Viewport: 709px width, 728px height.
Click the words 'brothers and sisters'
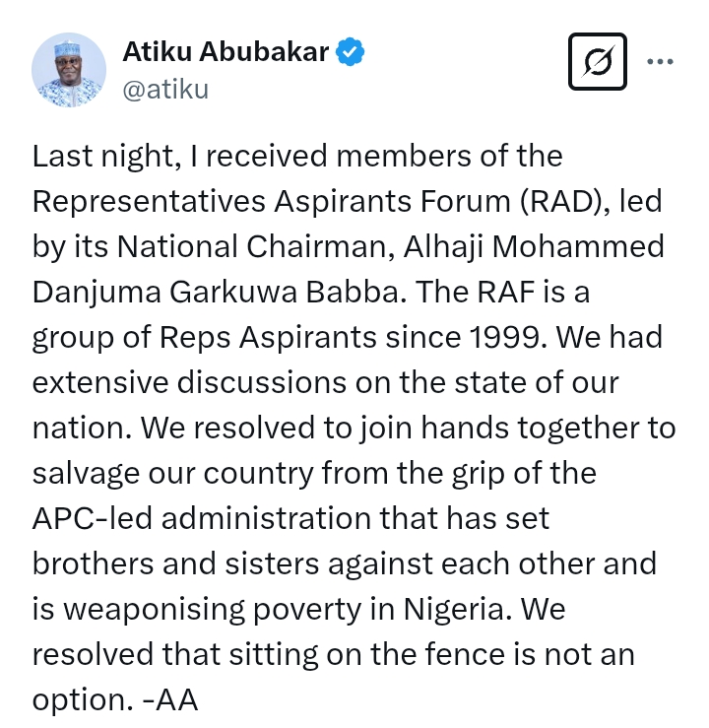(176, 563)
